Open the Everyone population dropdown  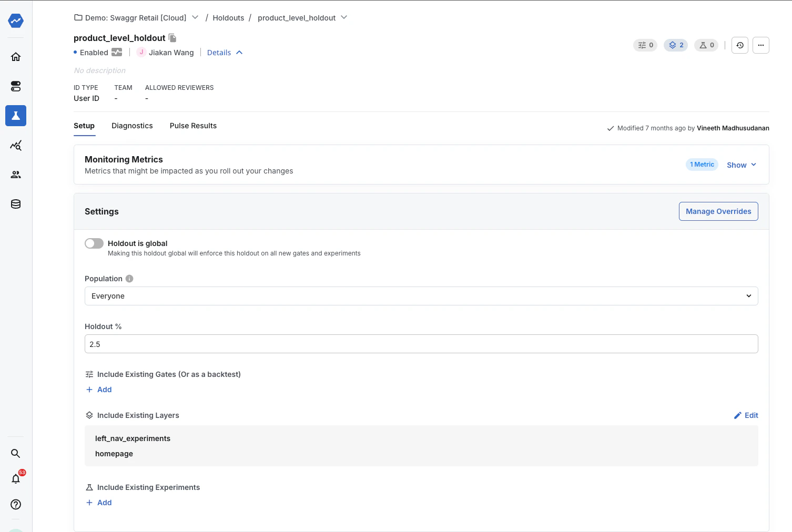421,296
